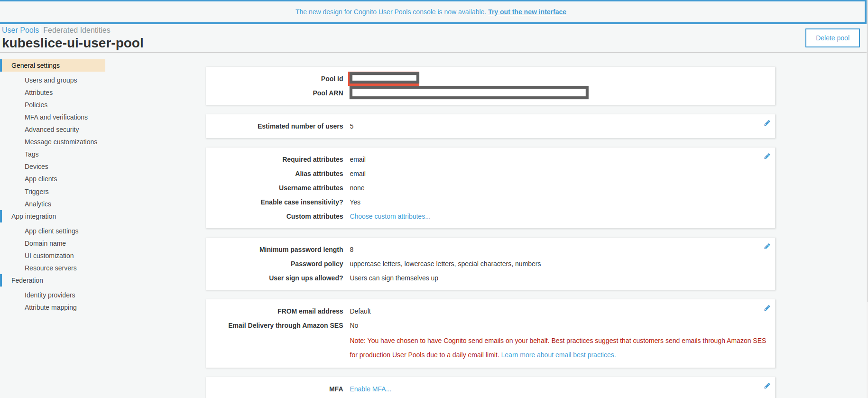Open Learn more about email best practices
This screenshot has height=398, width=868.
coord(558,355)
